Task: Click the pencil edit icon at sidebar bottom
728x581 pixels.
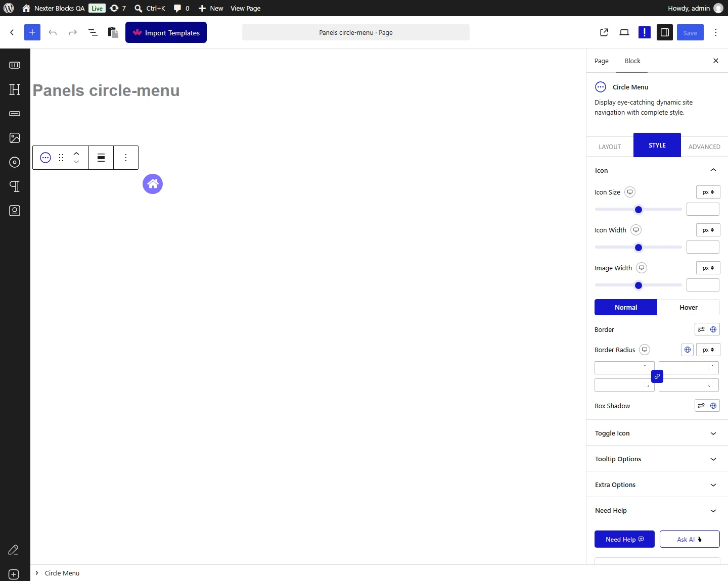Action: tap(14, 550)
